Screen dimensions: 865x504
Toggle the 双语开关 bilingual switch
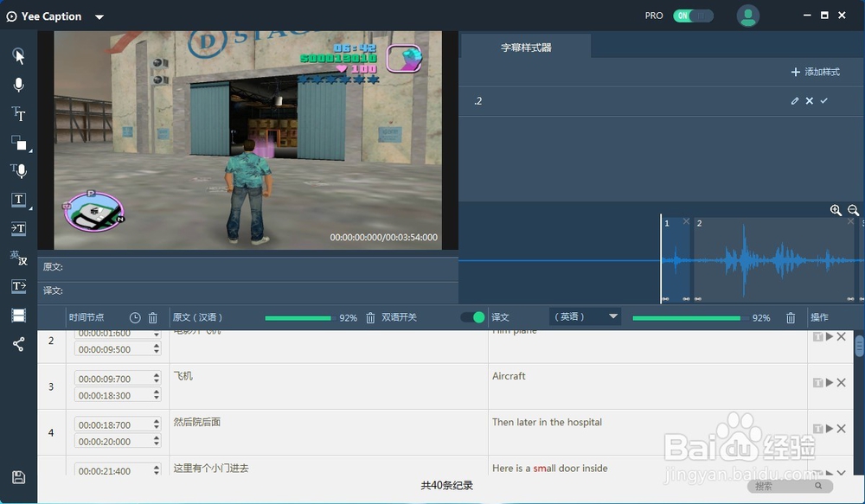click(x=473, y=317)
